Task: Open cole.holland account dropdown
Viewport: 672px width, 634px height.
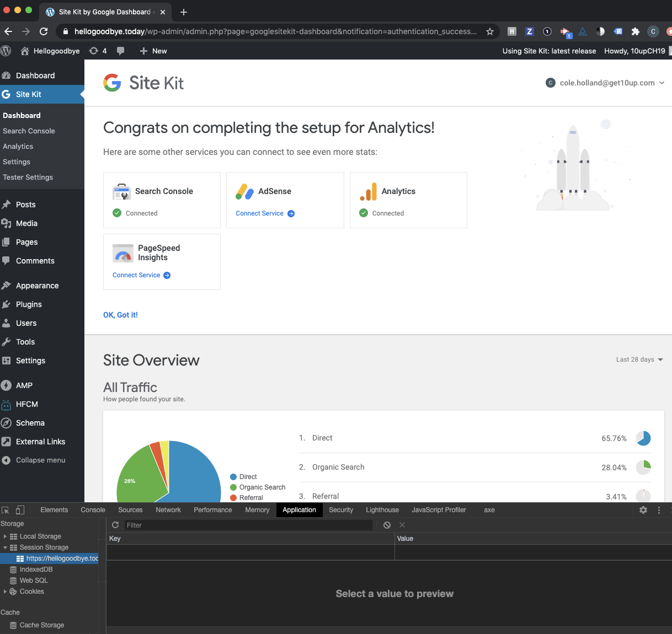Action: coord(605,83)
